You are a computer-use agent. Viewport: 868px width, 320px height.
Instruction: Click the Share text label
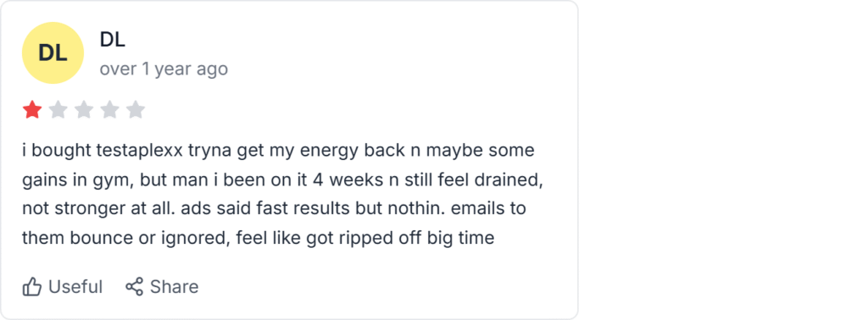click(x=175, y=287)
